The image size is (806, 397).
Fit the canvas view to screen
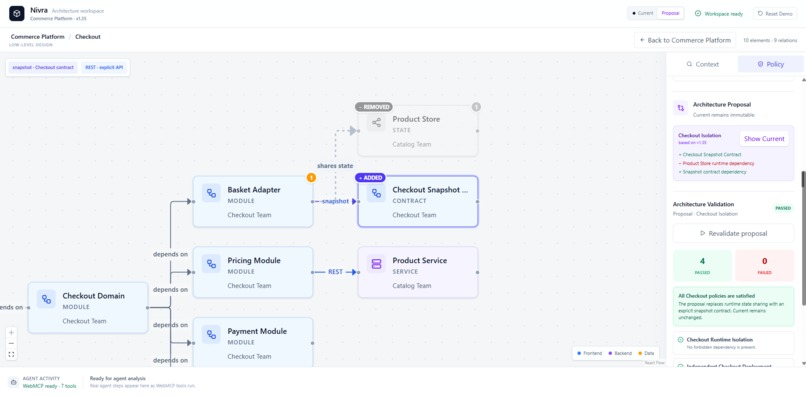point(11,354)
